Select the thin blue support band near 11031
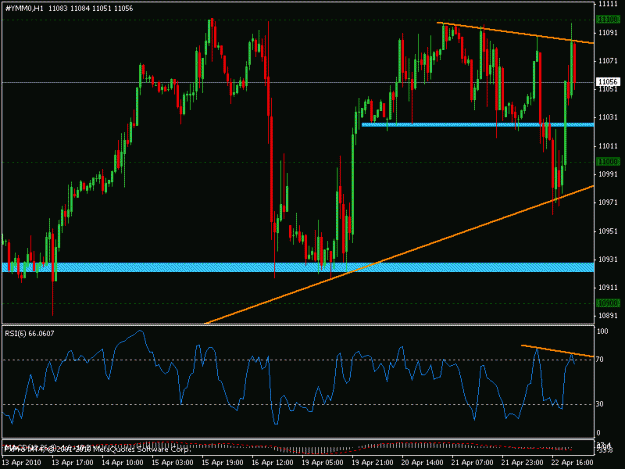This screenshot has width=625, height=469. click(x=478, y=125)
